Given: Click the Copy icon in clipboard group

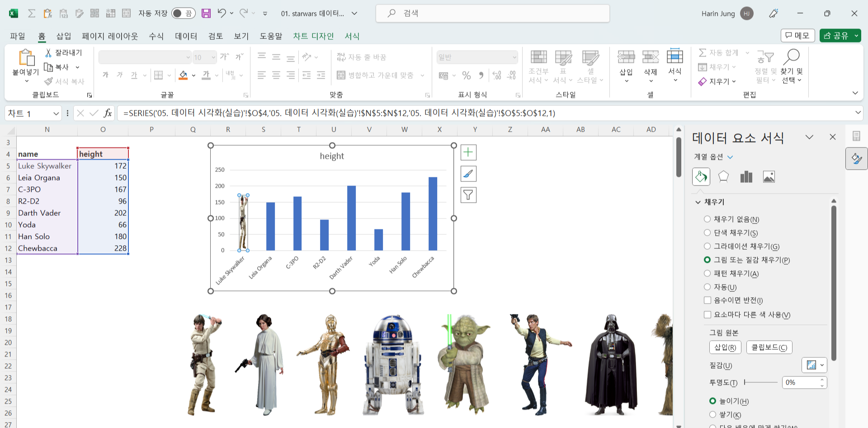Looking at the screenshot, I should pyautogui.click(x=48, y=67).
